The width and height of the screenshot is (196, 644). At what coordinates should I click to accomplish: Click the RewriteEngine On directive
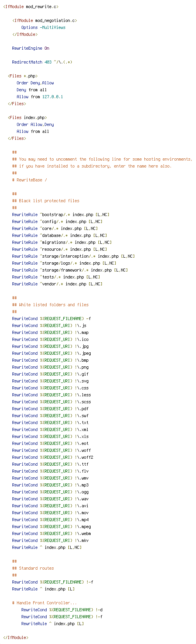click(x=31, y=48)
